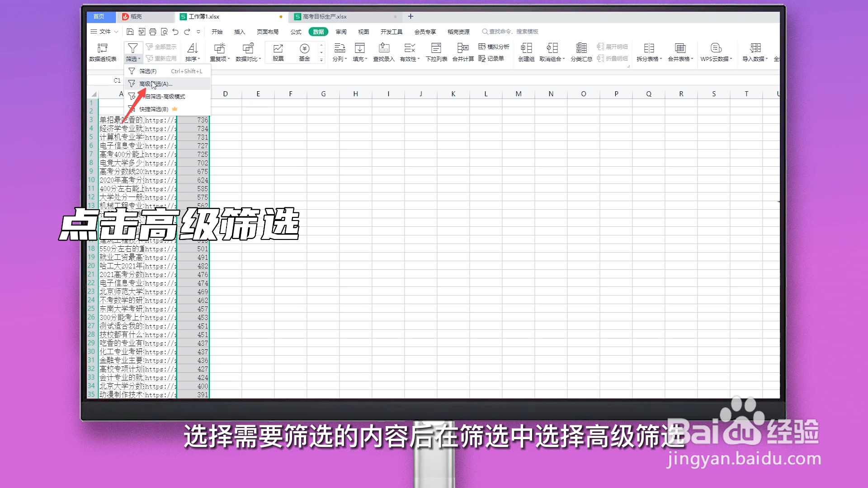Open the 下拉列表 dropdown list tool
The image size is (868, 488).
435,52
